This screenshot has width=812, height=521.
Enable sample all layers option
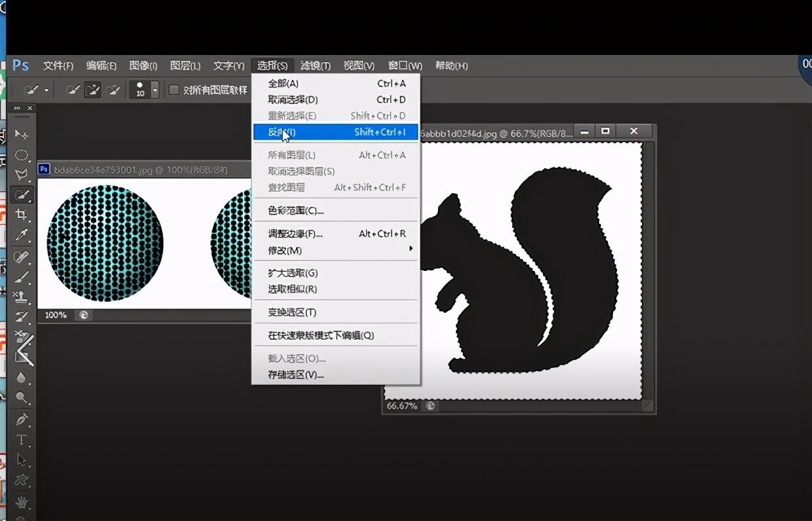pyautogui.click(x=174, y=90)
